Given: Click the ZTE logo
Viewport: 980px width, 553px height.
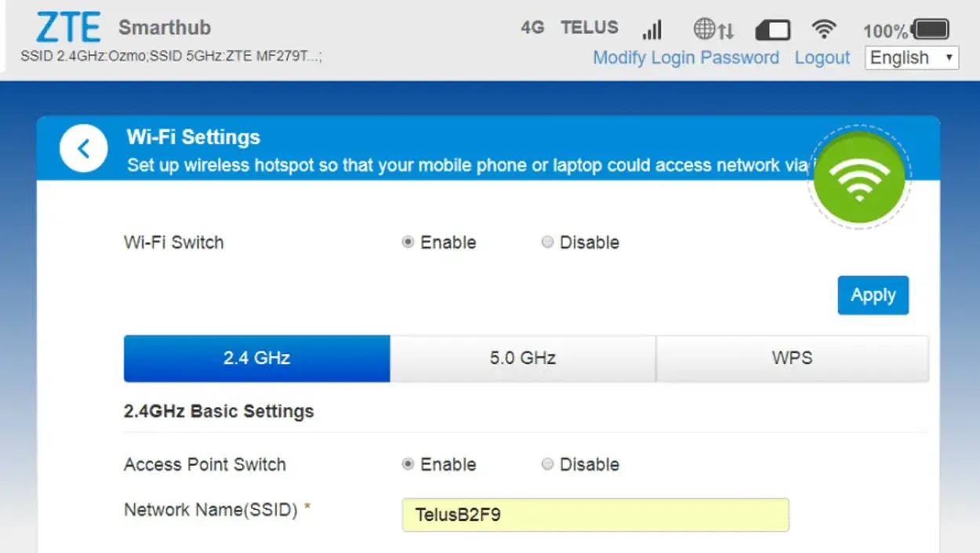Looking at the screenshot, I should click(68, 28).
